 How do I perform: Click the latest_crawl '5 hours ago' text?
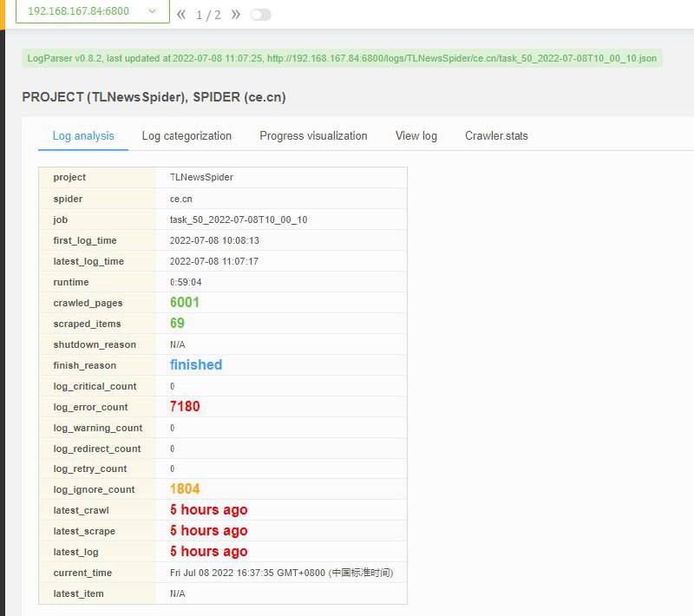[x=208, y=510]
